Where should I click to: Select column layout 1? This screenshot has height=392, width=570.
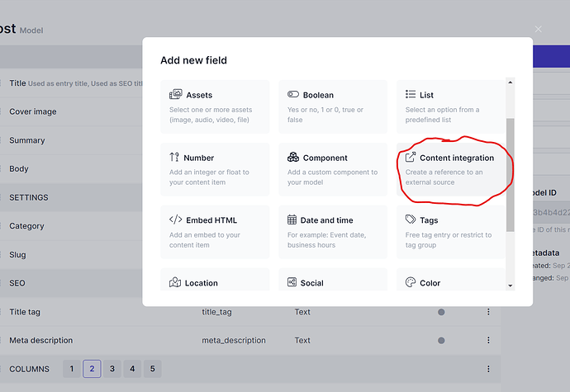pyautogui.click(x=72, y=369)
